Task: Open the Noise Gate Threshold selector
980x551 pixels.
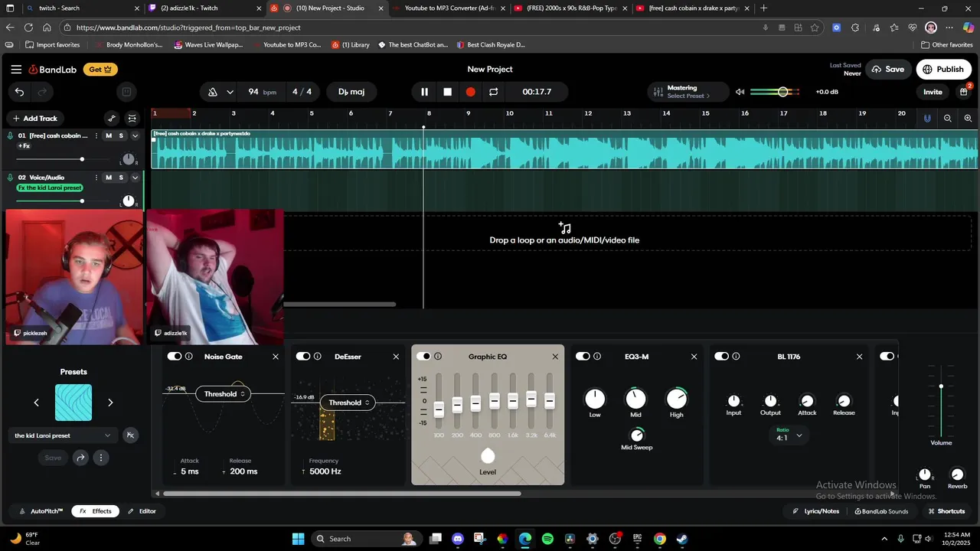Action: [224, 394]
